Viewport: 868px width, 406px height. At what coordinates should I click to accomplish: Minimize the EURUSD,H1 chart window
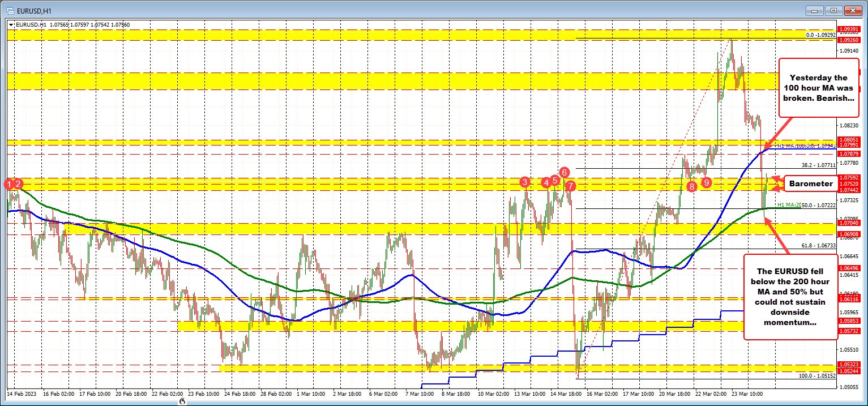[816, 10]
